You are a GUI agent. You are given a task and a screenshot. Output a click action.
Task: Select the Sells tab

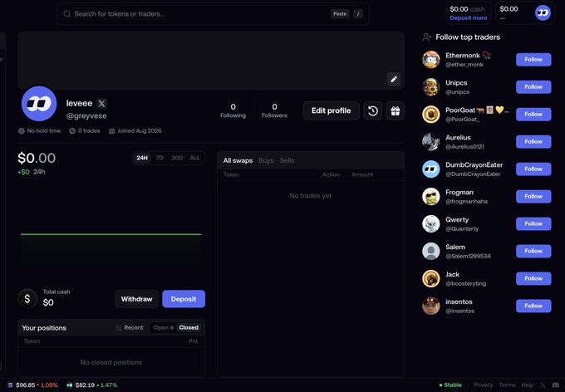[x=287, y=160]
